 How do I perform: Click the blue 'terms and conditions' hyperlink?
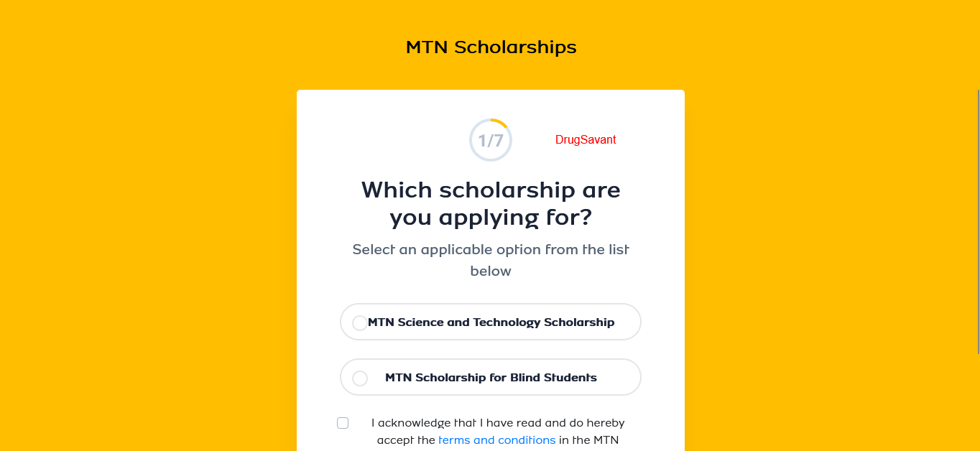(496, 440)
